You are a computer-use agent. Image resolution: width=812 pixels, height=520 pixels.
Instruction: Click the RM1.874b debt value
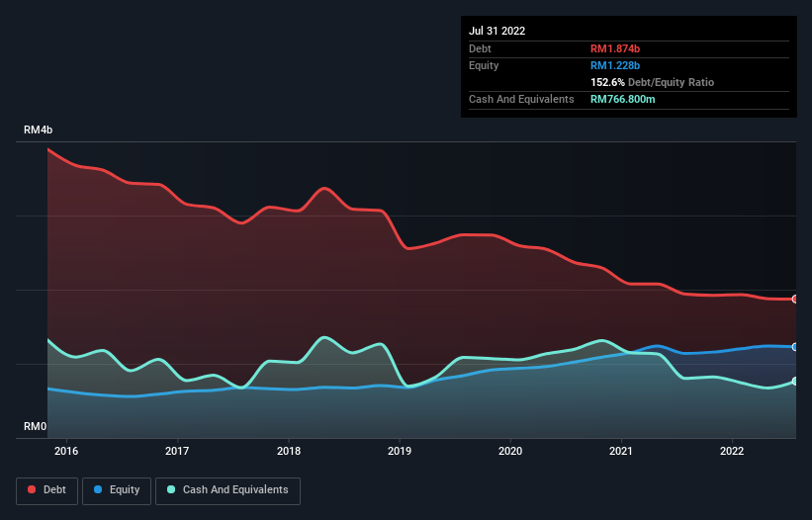pyautogui.click(x=615, y=48)
